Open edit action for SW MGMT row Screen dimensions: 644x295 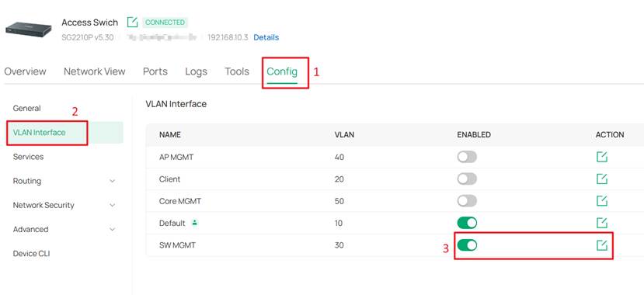coord(602,245)
